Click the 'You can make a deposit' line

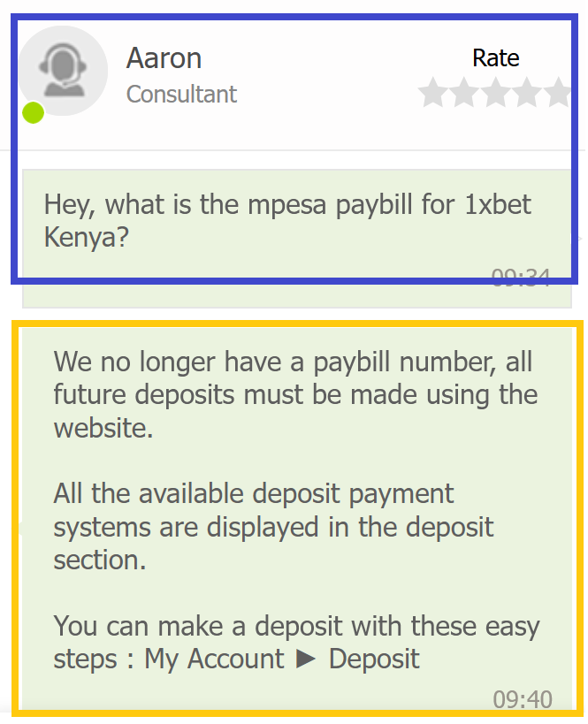pos(296,643)
